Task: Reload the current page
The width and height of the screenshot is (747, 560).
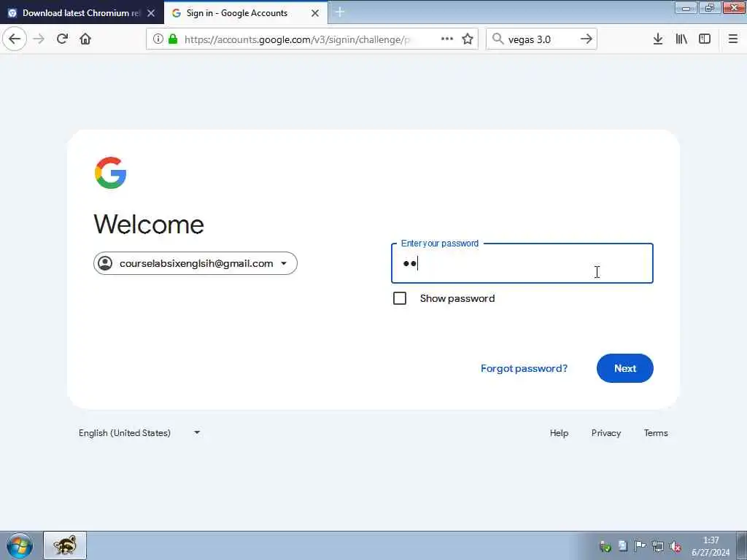Action: coord(62,39)
